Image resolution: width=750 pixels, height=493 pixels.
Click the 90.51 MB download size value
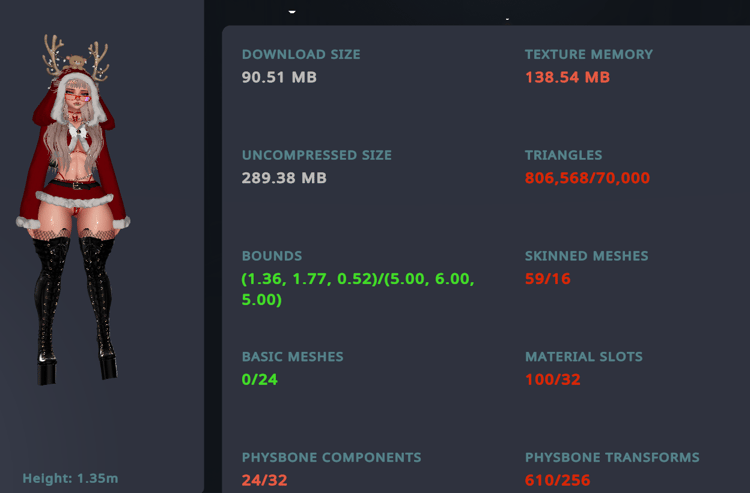279,77
